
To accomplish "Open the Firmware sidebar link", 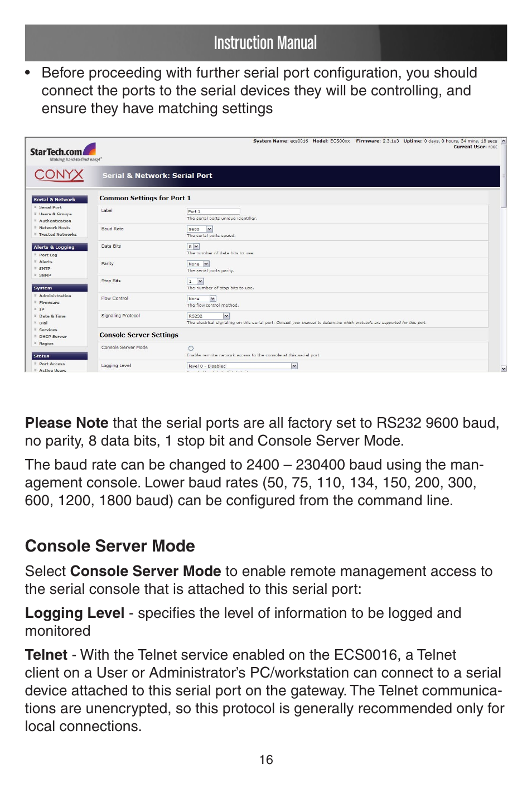I will pyautogui.click(x=49, y=302).
